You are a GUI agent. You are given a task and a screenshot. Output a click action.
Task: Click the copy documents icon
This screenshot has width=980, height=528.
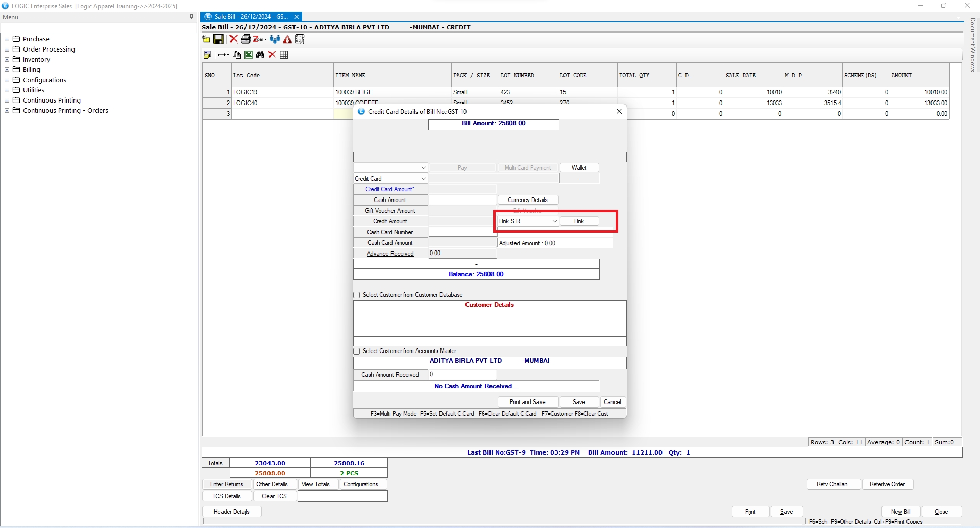point(236,55)
